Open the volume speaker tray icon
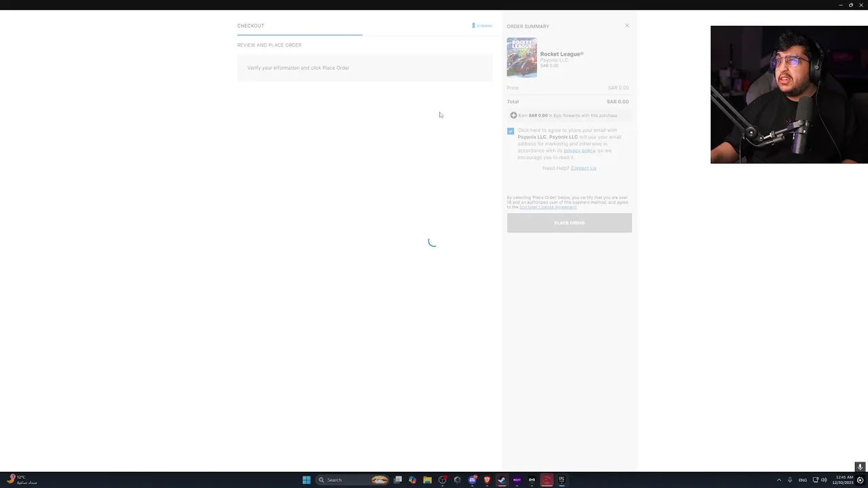Viewport: 868px width, 488px height. click(x=824, y=480)
